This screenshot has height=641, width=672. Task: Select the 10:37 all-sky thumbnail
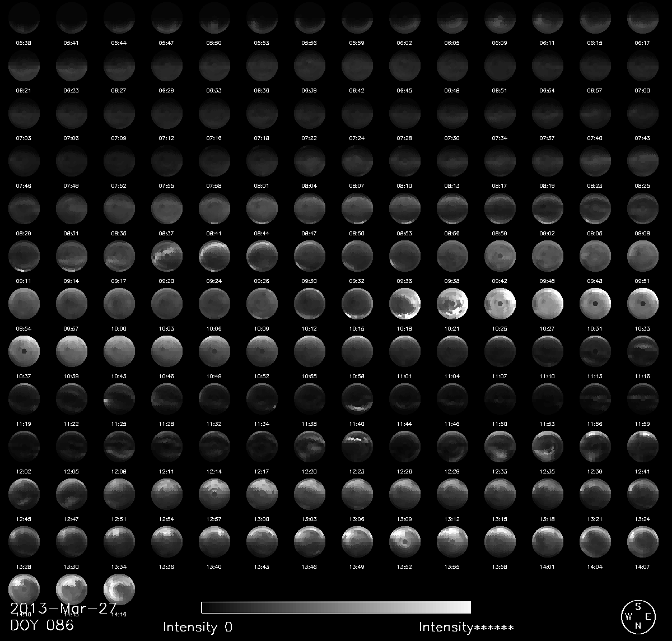[24, 352]
